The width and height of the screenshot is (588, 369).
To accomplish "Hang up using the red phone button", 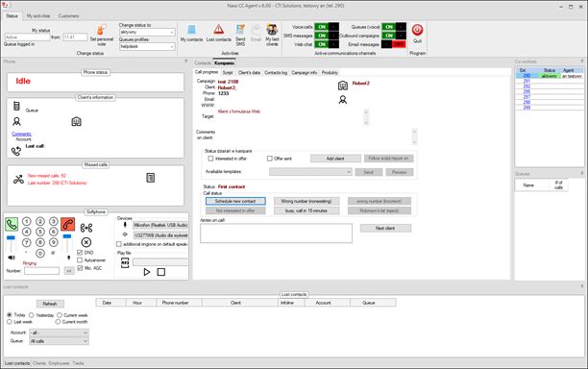I will tap(67, 224).
